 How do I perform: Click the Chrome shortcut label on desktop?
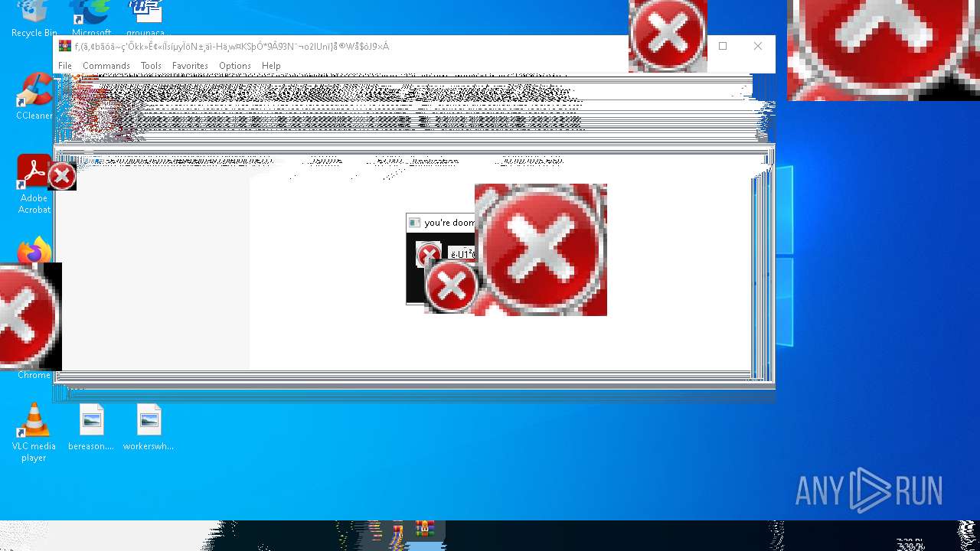(34, 375)
